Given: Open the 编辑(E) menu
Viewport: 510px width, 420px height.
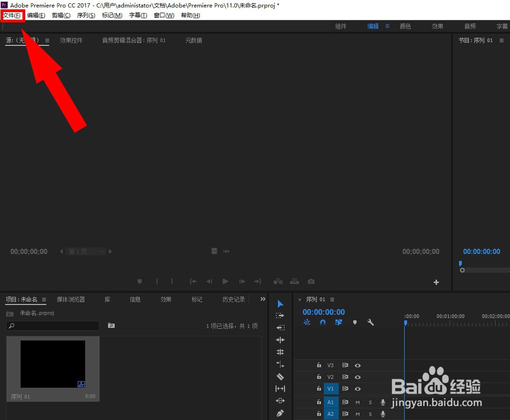Looking at the screenshot, I should [x=36, y=15].
